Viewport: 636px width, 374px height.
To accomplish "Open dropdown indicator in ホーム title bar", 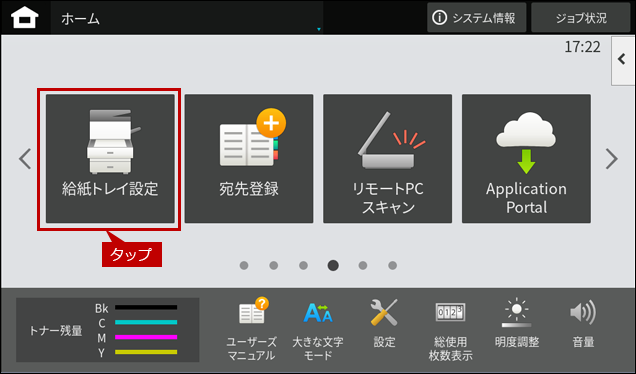I will click(319, 29).
